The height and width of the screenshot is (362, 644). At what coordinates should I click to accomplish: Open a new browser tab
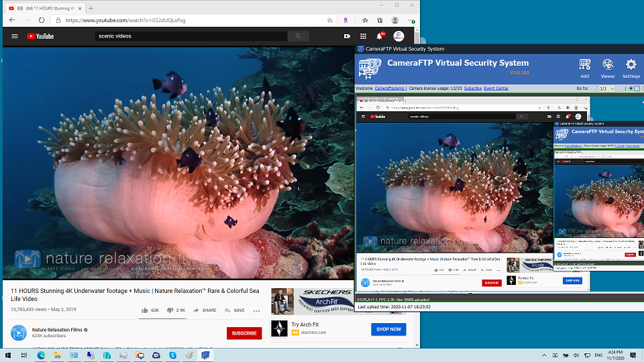coord(91,8)
